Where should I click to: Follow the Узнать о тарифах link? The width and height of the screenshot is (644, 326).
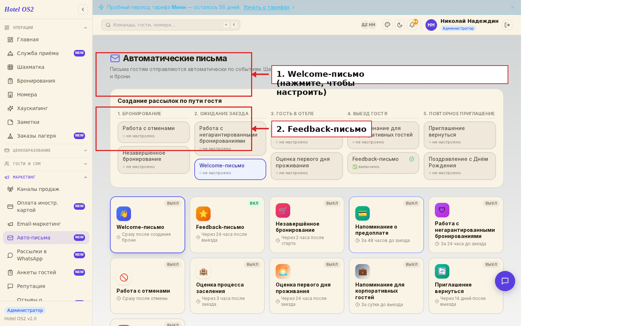tap(266, 7)
